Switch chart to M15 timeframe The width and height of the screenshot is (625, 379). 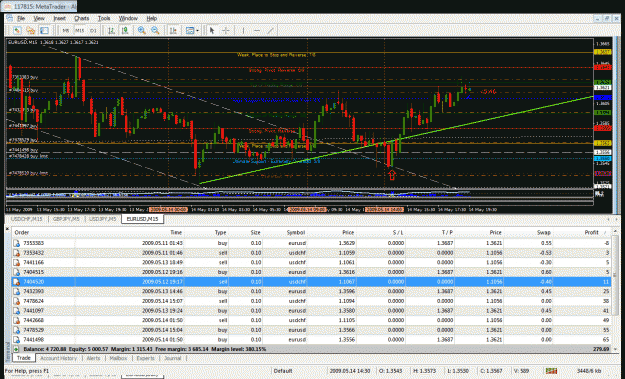pos(80,30)
